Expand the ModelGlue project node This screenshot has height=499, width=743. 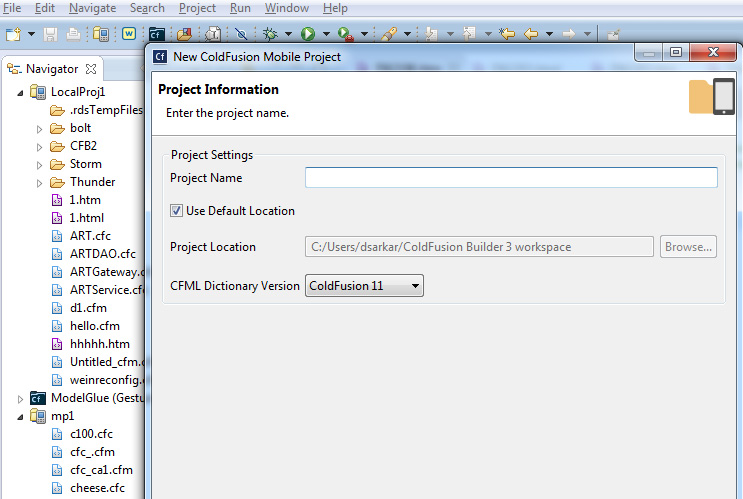click(x=20, y=399)
